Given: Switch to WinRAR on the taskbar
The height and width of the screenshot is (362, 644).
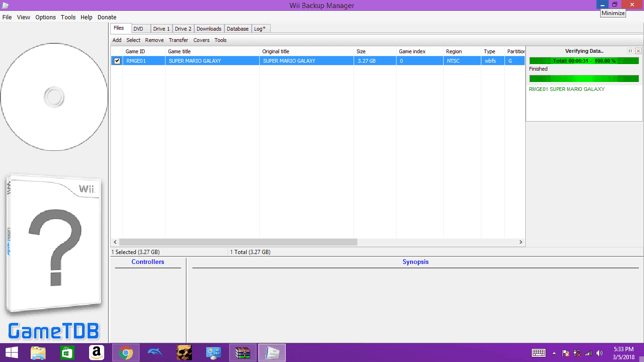Looking at the screenshot, I should tap(243, 353).
